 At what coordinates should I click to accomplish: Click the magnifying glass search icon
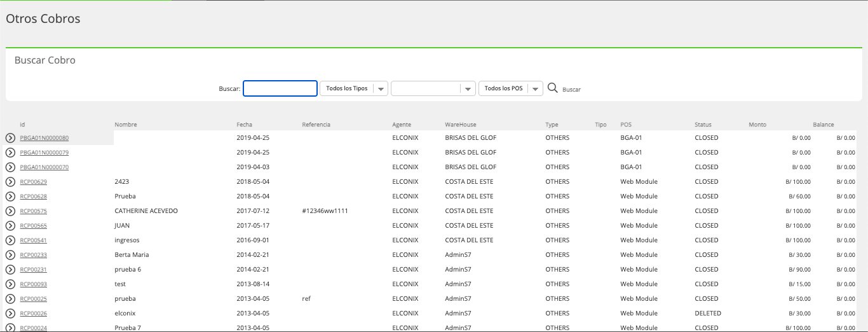coord(553,88)
